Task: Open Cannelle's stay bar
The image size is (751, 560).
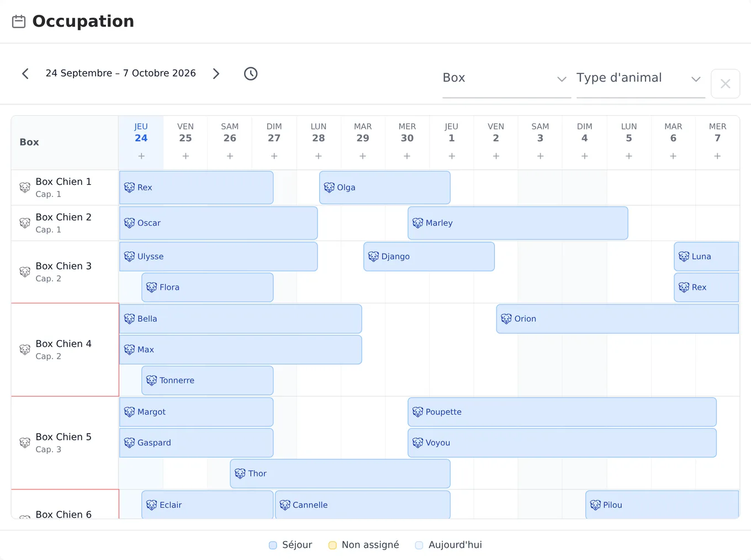Action: coord(363,505)
